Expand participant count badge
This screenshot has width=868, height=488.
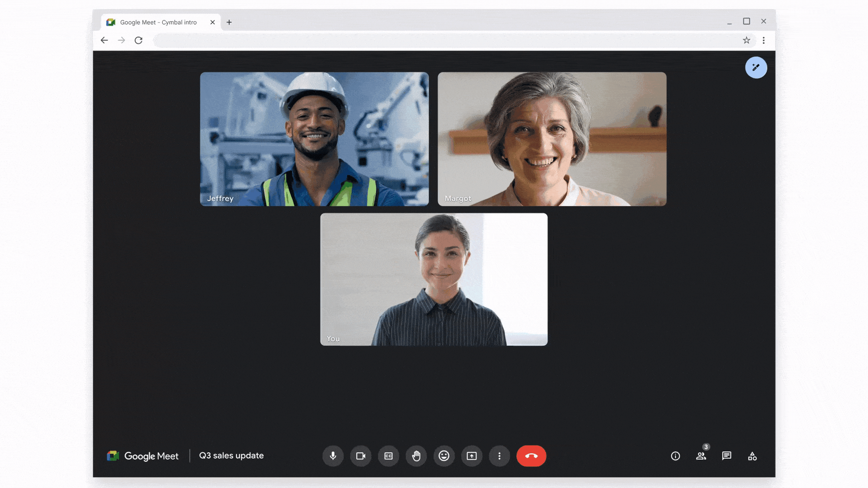[705, 447]
